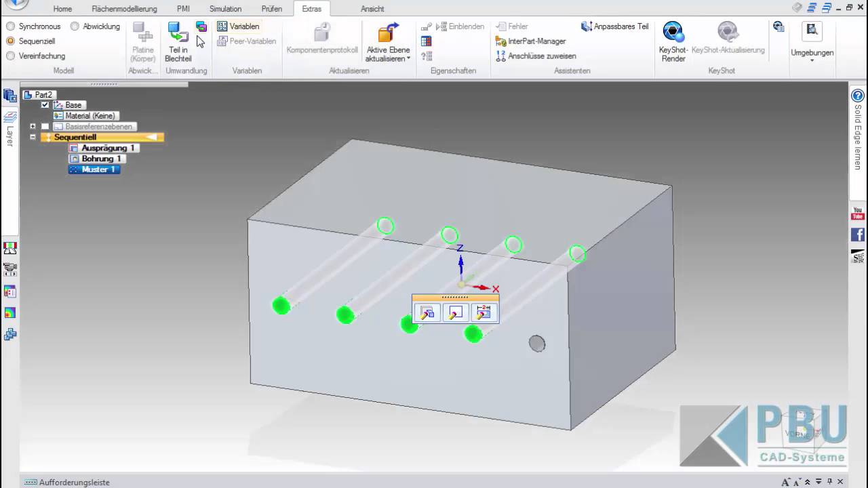This screenshot has width=868, height=488.
Task: Click the Solid Edge lernen help icon
Action: (858, 96)
